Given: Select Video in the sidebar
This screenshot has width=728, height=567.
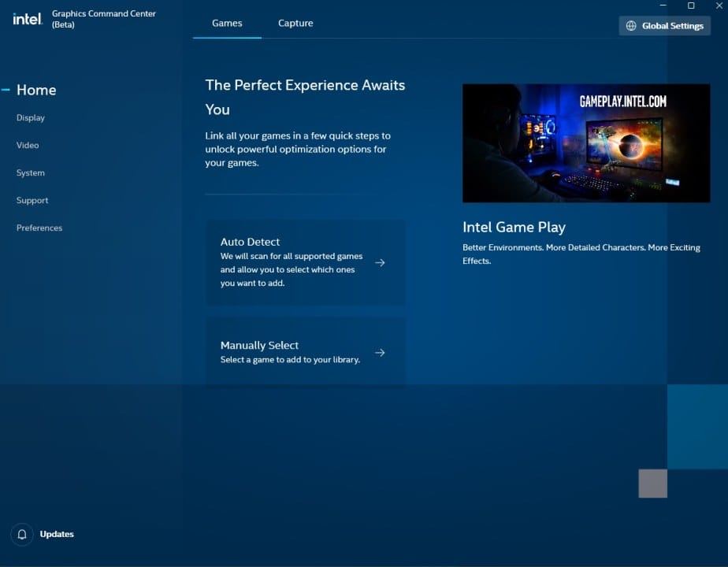Looking at the screenshot, I should [x=28, y=145].
